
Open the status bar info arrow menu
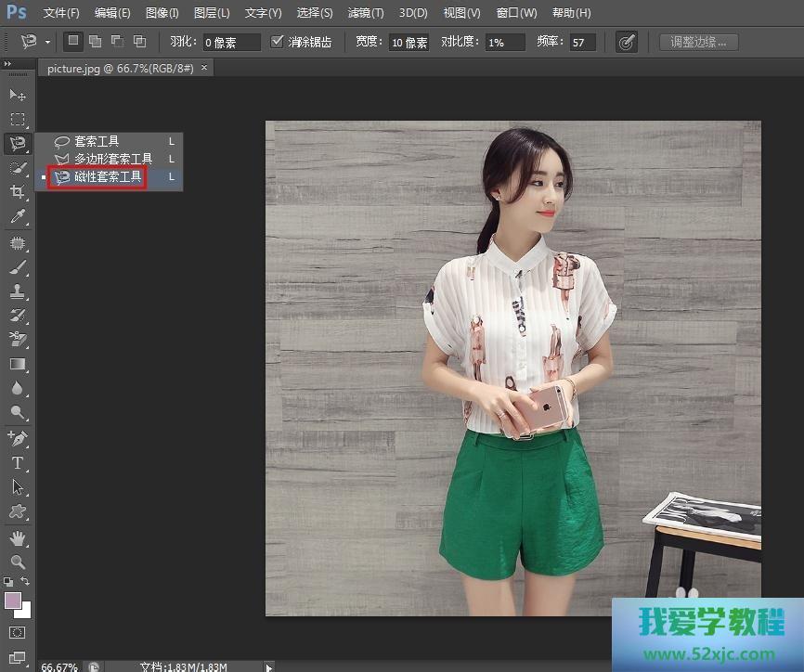(x=269, y=666)
